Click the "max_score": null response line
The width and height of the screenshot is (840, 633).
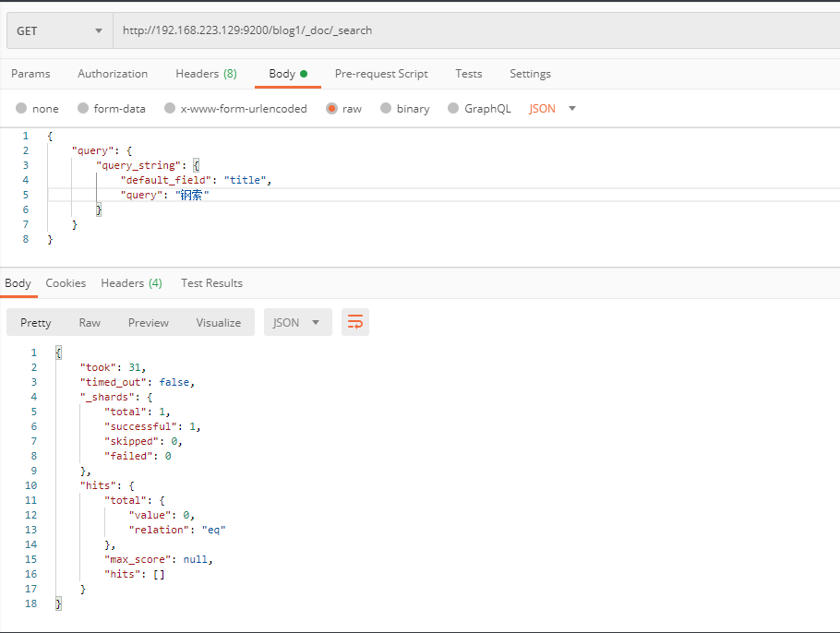click(159, 559)
